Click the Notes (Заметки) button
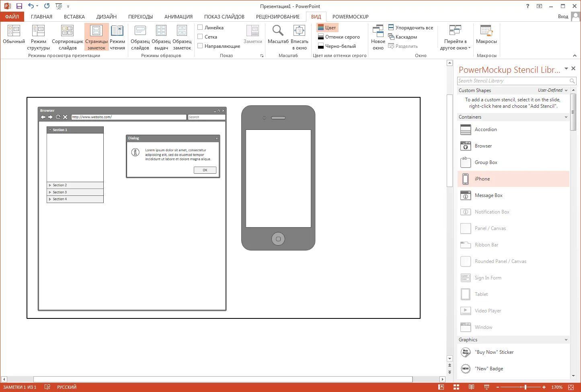 253,35
